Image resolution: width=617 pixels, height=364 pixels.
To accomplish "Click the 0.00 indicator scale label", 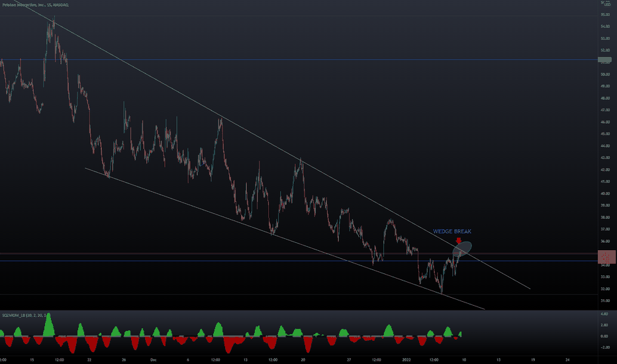I will click(x=604, y=336).
